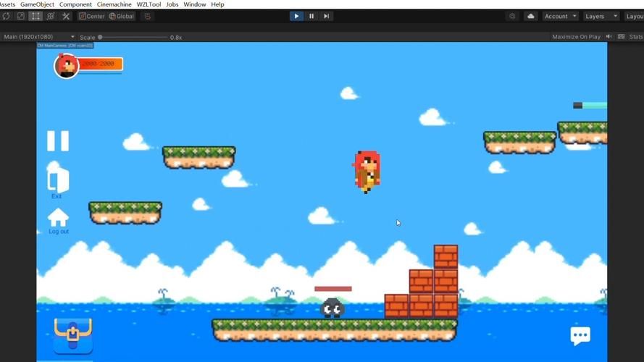Screen dimensions: 644x362
Task: Click the editor Pause button
Action: pyautogui.click(x=311, y=16)
